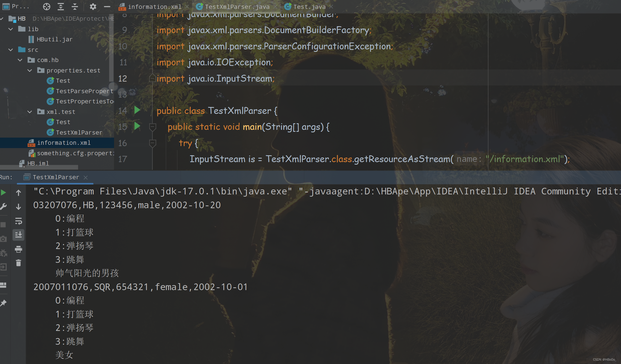The width and height of the screenshot is (621, 364).
Task: Collapse the lib folder
Action: [11, 29]
